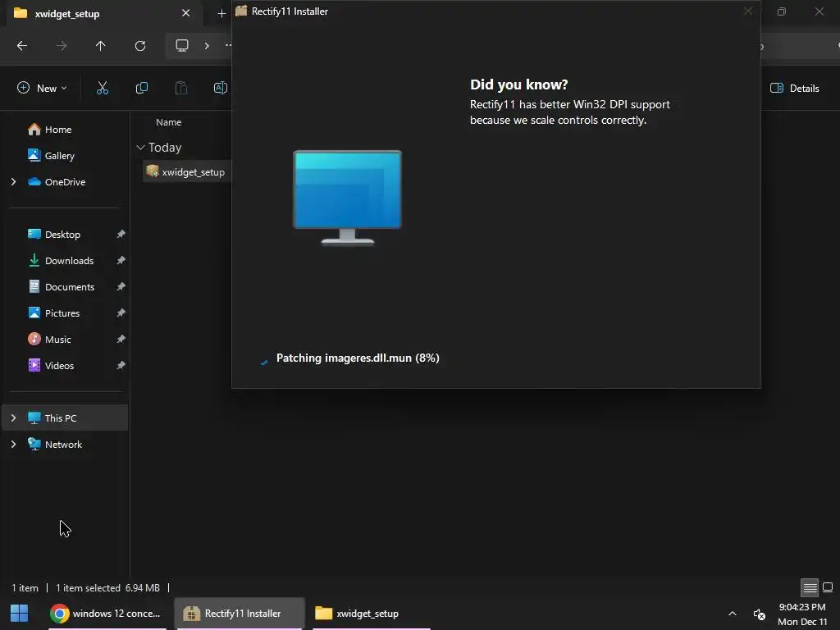840x630 pixels.
Task: Open the Music quick access folder
Action: (49, 340)
